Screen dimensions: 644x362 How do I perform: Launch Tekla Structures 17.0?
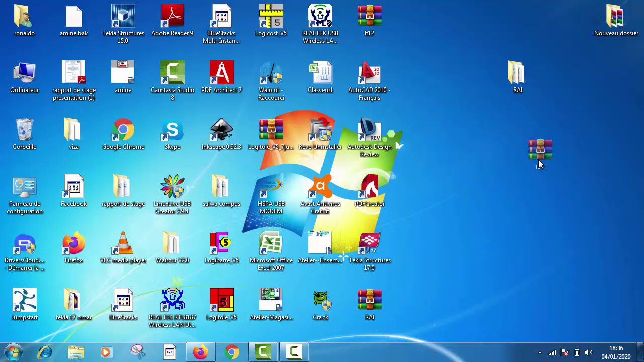(x=369, y=244)
